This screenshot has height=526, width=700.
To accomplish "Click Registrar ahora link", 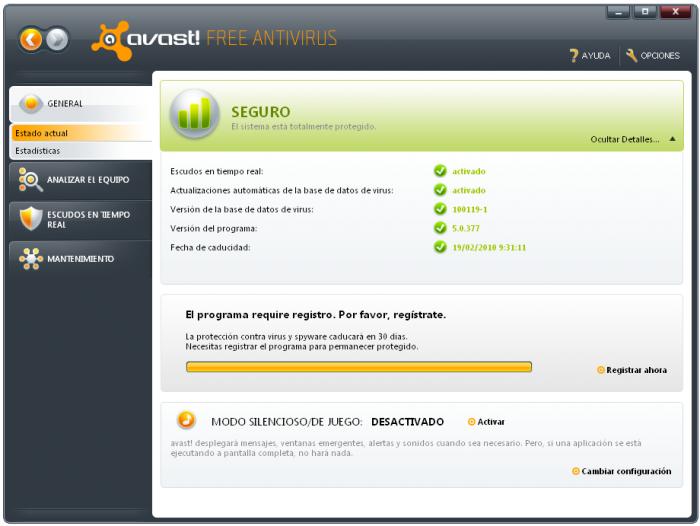I will [x=637, y=370].
